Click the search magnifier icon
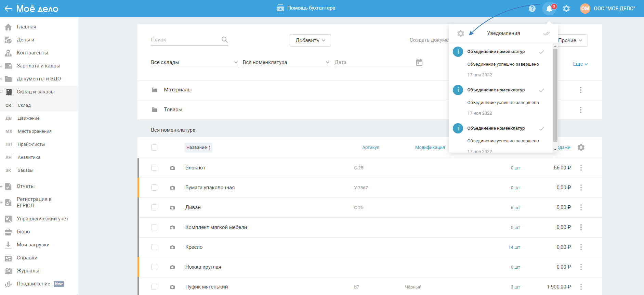The width and height of the screenshot is (644, 295). point(224,40)
